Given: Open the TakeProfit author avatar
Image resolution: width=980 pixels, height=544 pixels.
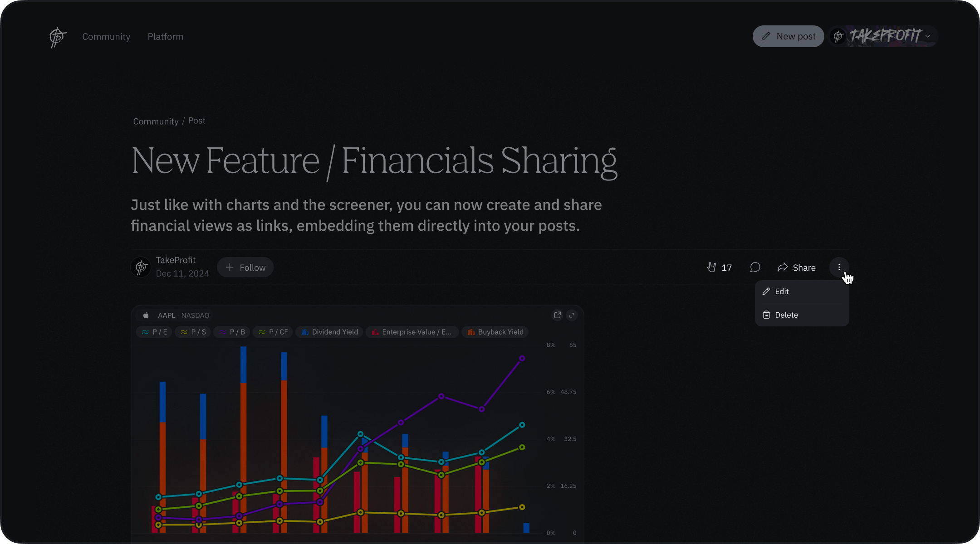Looking at the screenshot, I should (x=141, y=267).
